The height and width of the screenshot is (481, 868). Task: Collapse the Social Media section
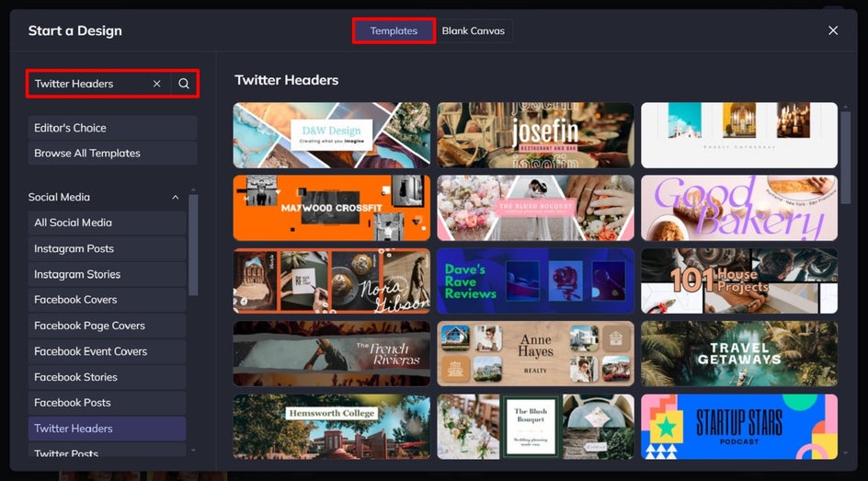click(175, 197)
